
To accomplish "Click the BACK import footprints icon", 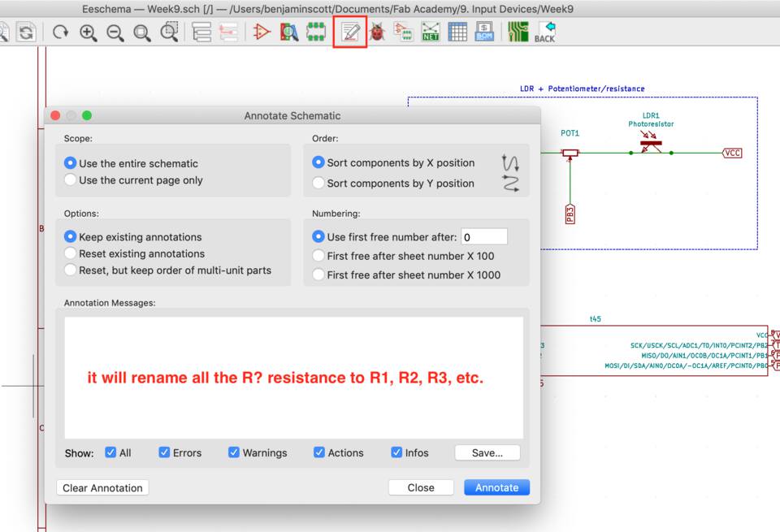I will [x=545, y=32].
